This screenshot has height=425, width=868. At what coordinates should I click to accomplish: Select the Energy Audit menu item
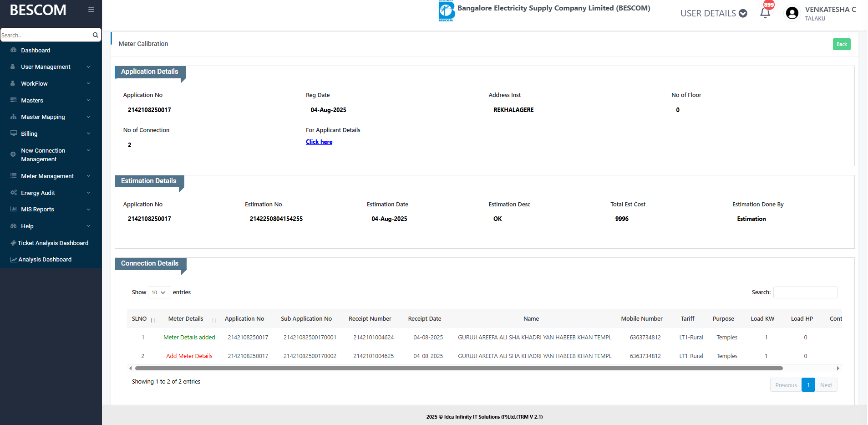38,193
